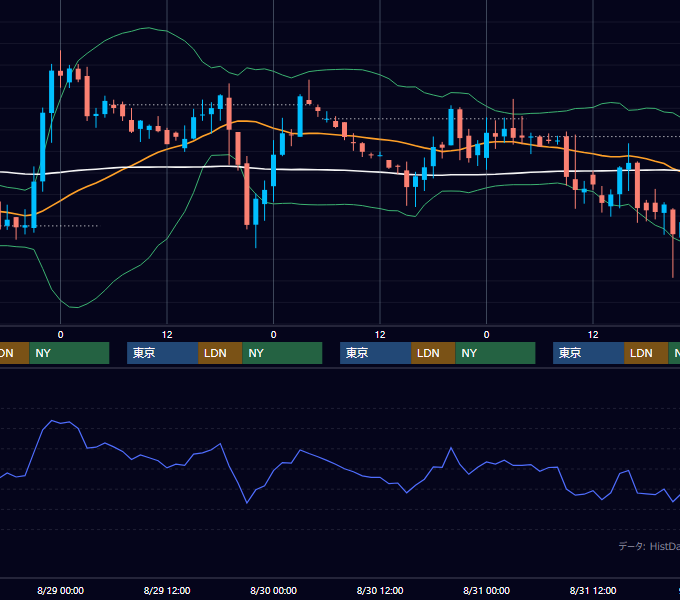Select the 東京 session block on 8/29
This screenshot has height=600, width=680.
click(x=163, y=353)
